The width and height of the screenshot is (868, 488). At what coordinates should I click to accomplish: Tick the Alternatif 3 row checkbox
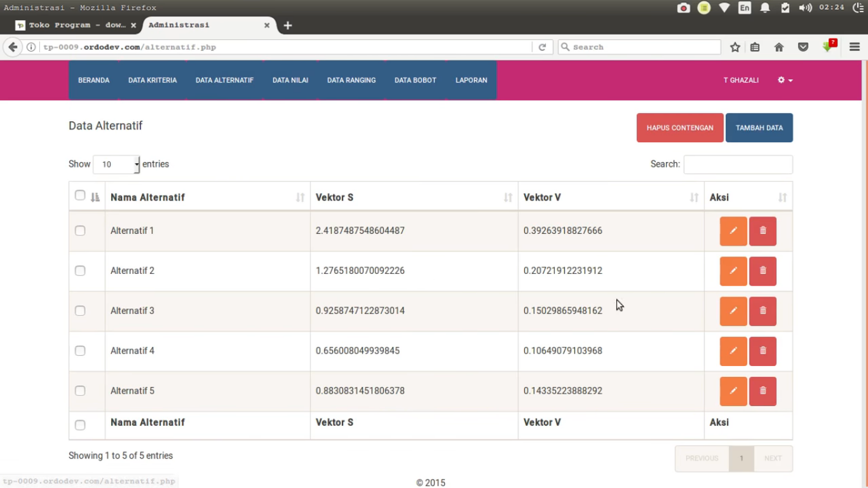tap(80, 311)
